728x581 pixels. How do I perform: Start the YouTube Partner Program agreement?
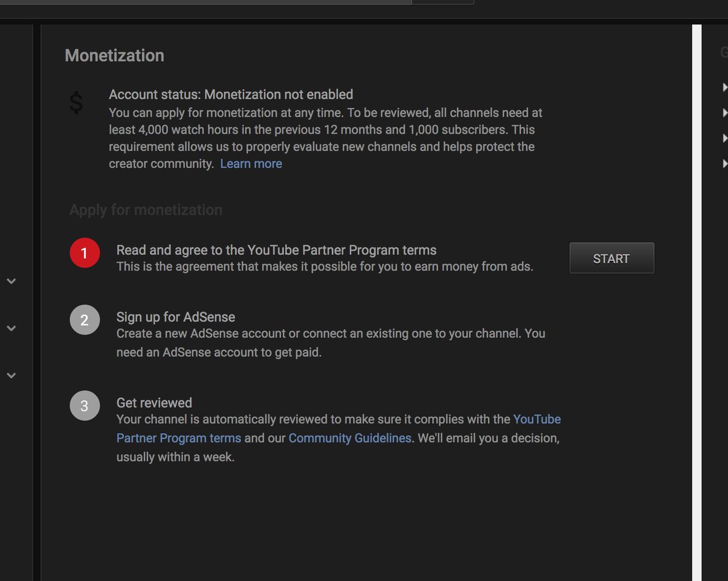pyautogui.click(x=612, y=258)
